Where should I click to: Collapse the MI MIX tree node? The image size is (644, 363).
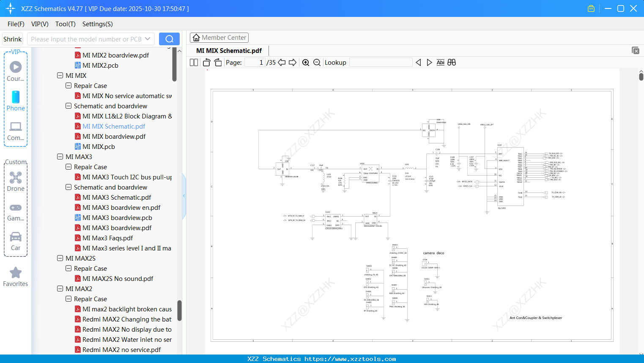pyautogui.click(x=60, y=75)
